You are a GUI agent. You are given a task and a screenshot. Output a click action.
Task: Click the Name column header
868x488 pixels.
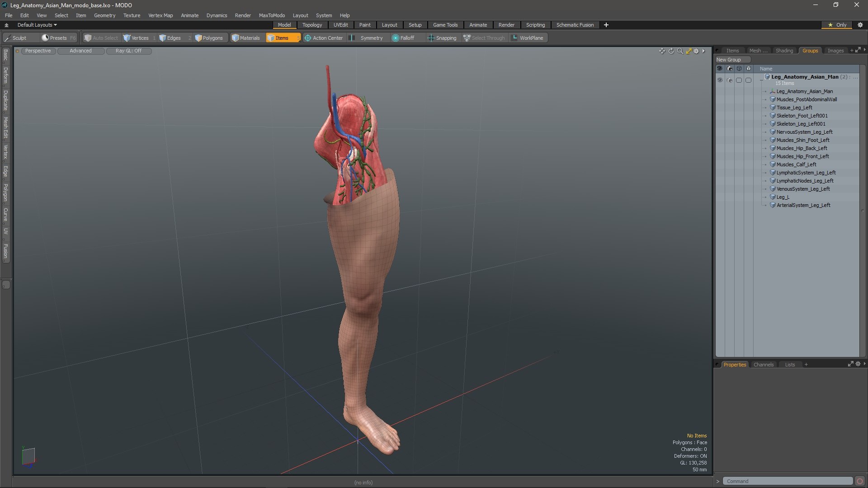[x=766, y=69]
